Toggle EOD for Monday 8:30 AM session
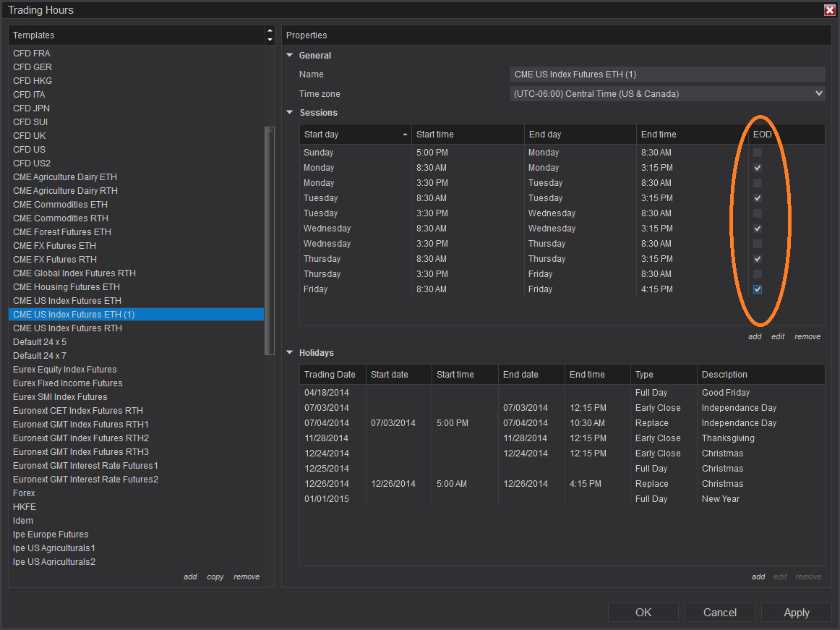This screenshot has width=840, height=630. [x=758, y=168]
